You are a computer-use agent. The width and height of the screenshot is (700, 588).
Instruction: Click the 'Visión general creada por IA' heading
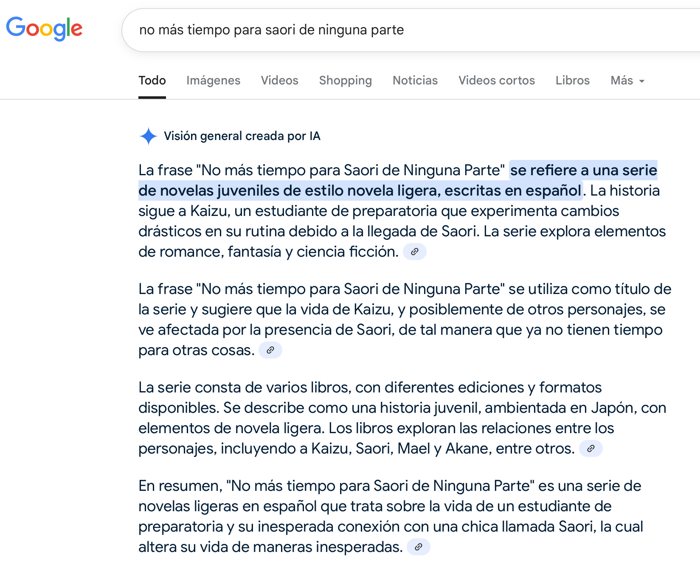point(242,136)
